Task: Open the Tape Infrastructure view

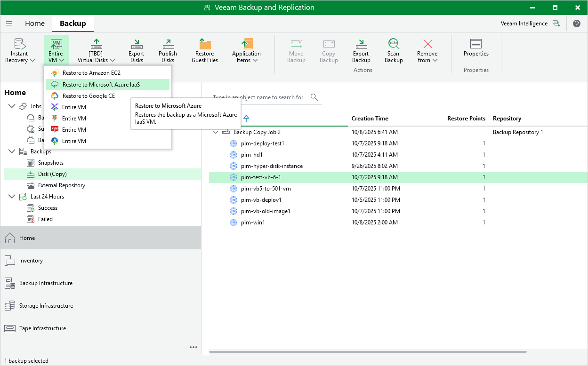Action: coord(101,328)
